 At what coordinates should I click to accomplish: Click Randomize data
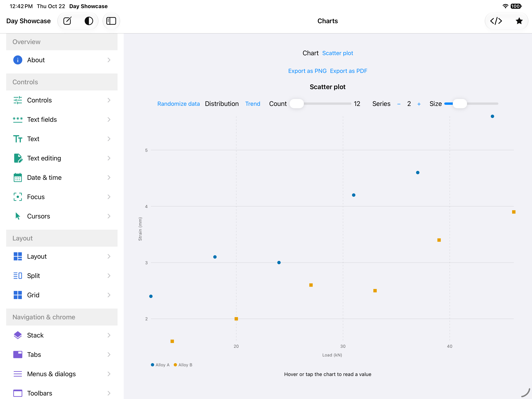coord(178,104)
